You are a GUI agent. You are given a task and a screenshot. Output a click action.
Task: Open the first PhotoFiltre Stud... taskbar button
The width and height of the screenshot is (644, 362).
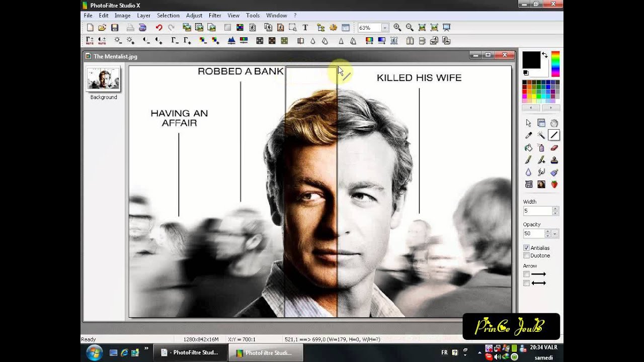coord(190,353)
